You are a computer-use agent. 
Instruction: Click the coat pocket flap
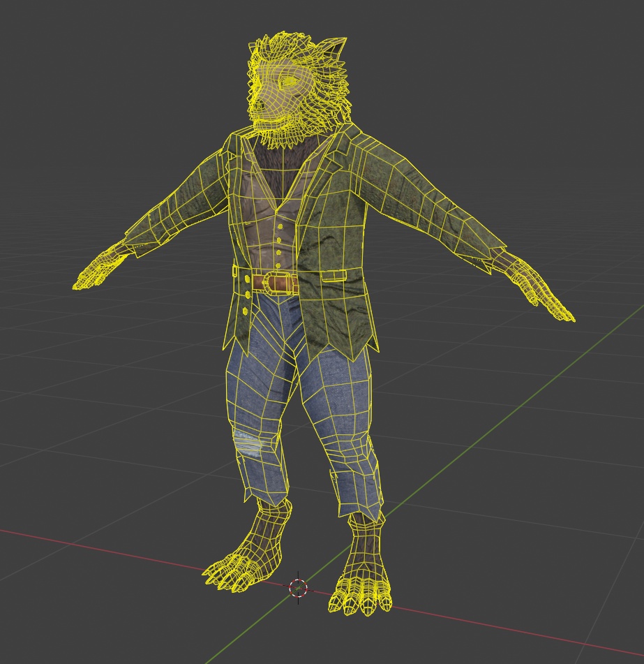click(x=334, y=276)
